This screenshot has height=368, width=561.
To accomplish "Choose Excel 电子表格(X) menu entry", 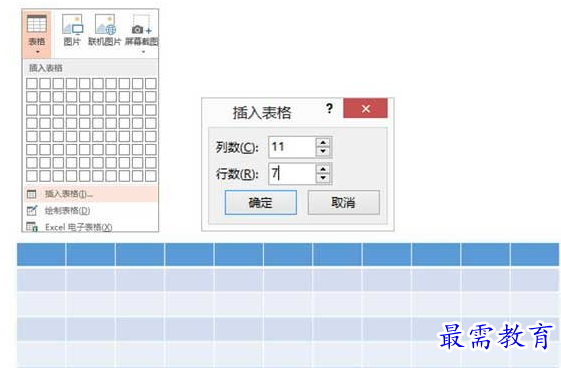I will (91, 227).
